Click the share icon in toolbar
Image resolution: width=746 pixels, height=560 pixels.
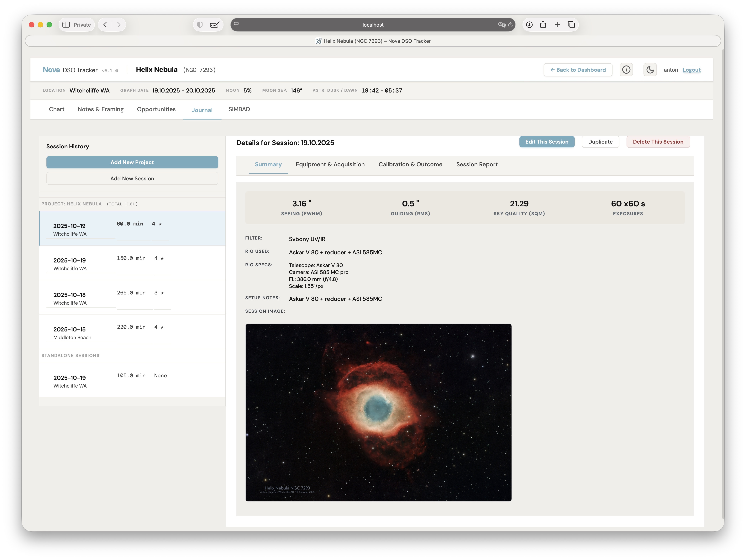tap(543, 25)
